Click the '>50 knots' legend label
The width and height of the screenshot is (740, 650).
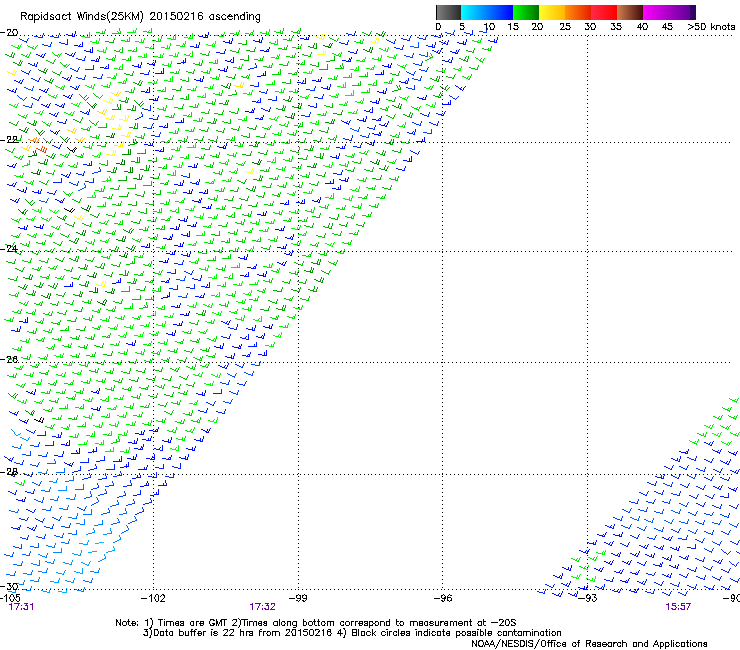tap(712, 27)
